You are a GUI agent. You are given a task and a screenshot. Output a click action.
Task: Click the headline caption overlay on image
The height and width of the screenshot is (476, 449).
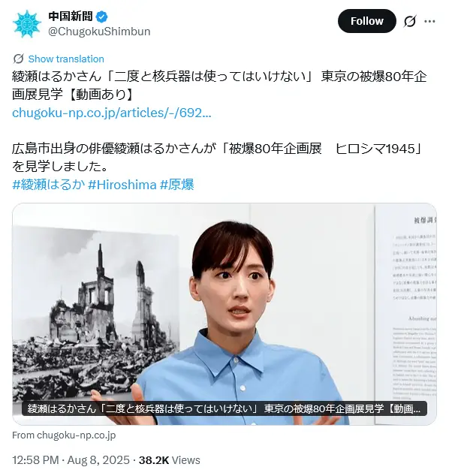click(225, 408)
